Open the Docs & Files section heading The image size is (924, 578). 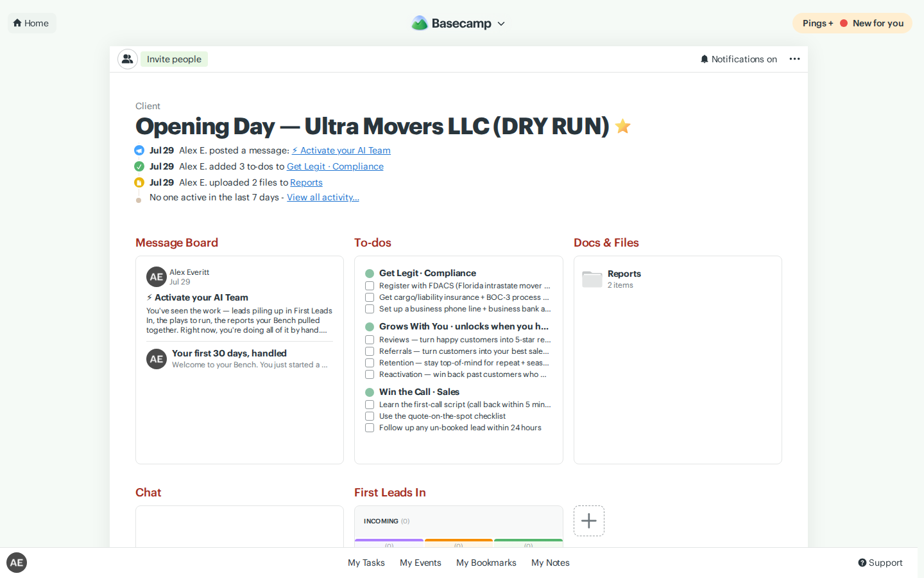pos(606,243)
